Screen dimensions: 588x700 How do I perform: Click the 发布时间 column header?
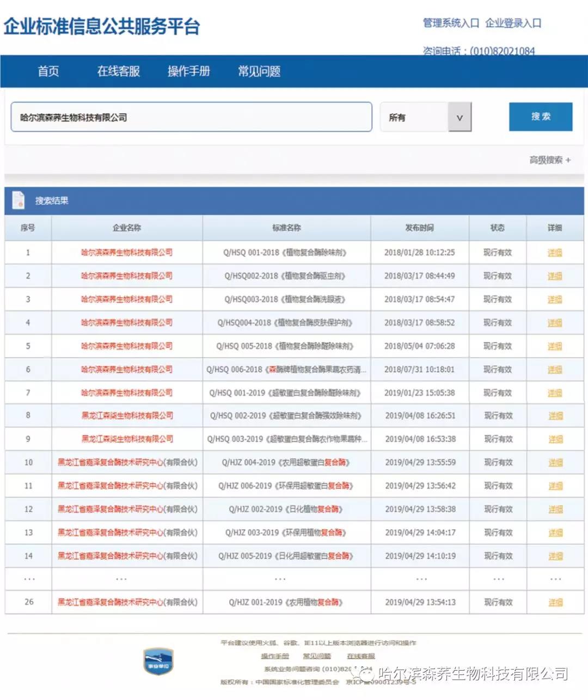coord(419,228)
